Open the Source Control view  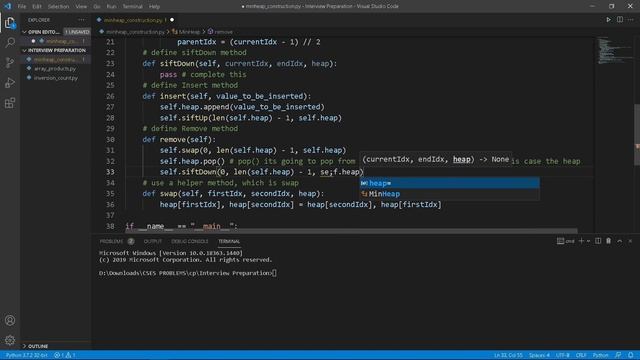tap(10, 62)
